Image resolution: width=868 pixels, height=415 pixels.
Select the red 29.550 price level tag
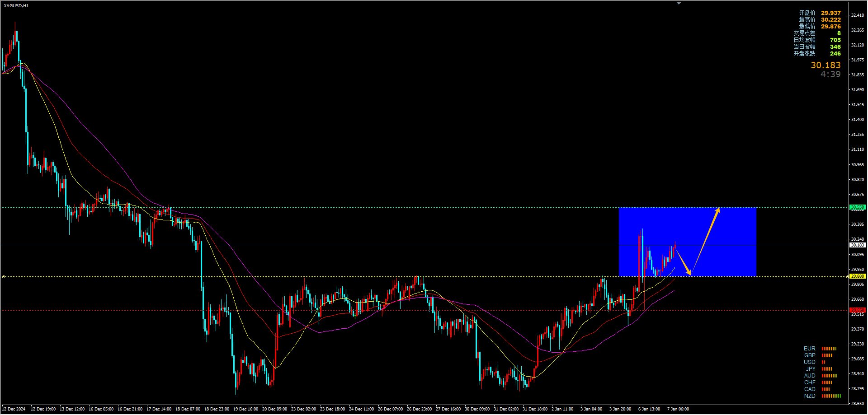coord(857,310)
